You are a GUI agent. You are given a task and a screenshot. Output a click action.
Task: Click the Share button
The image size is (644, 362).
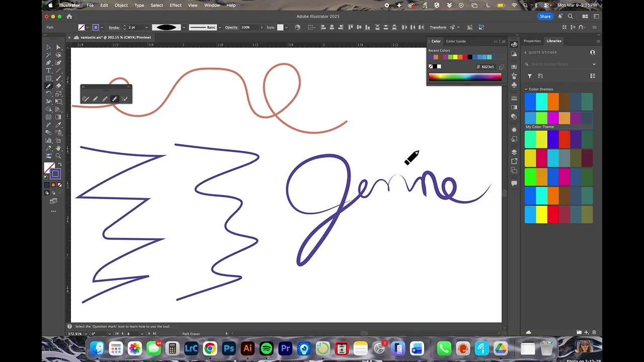[545, 16]
